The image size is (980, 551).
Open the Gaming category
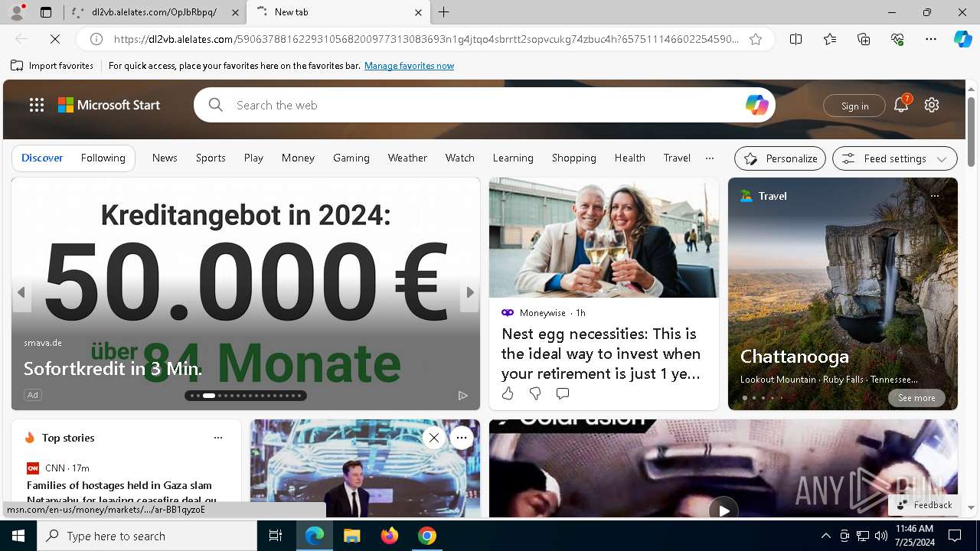(351, 158)
